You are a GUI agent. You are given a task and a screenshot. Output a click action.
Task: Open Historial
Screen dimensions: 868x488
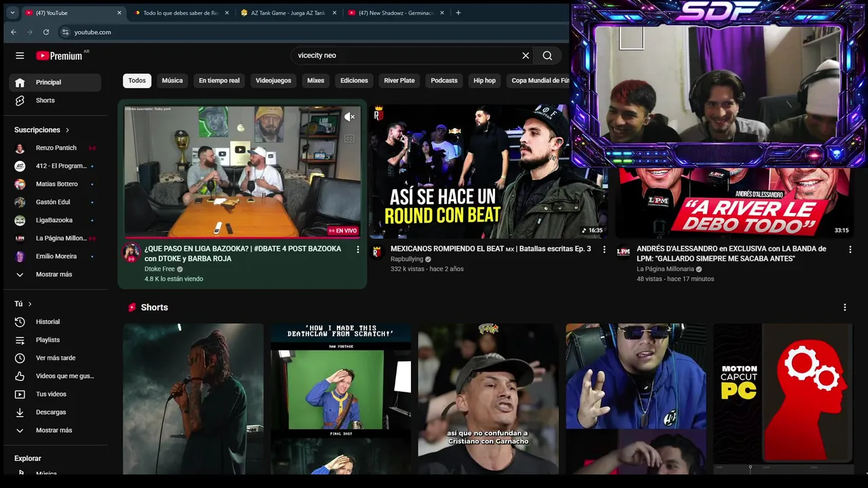(x=55, y=322)
